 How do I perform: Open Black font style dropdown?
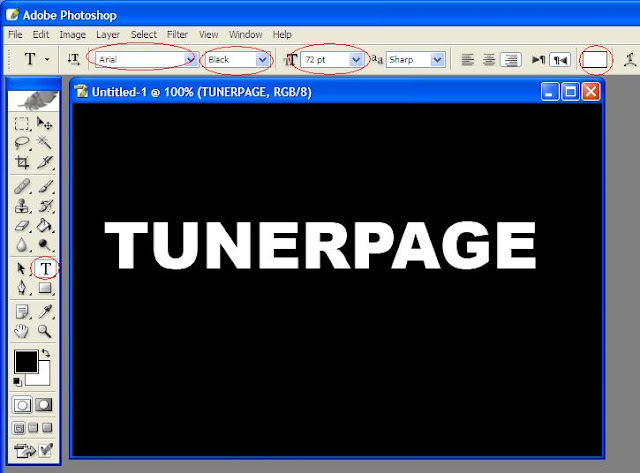pyautogui.click(x=262, y=60)
